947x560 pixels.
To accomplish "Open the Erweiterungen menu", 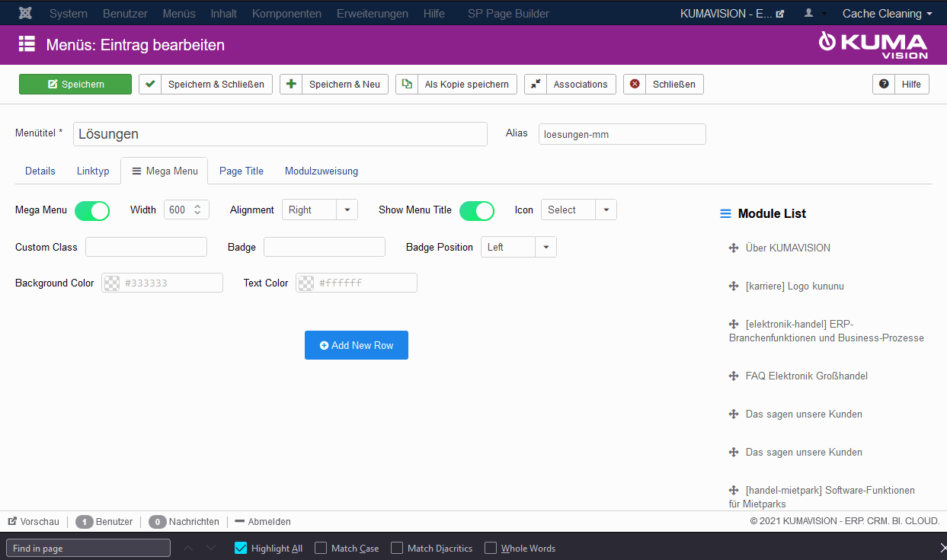I will click(x=373, y=14).
